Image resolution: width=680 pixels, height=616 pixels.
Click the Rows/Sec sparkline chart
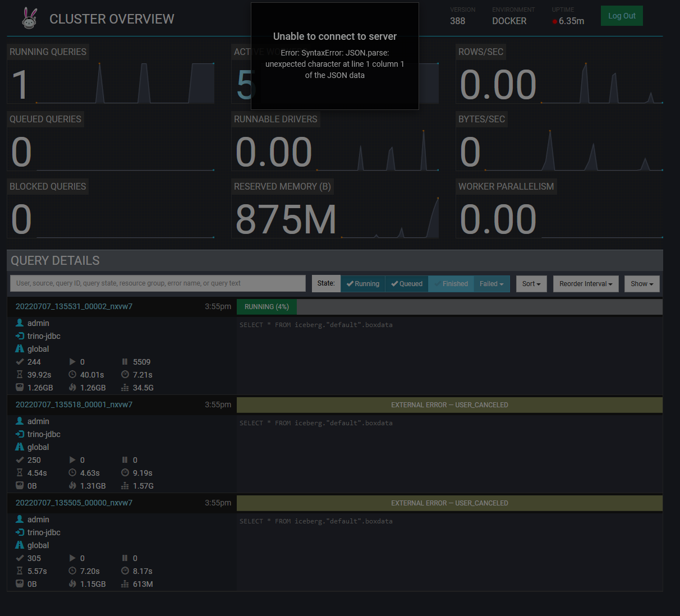click(601, 82)
